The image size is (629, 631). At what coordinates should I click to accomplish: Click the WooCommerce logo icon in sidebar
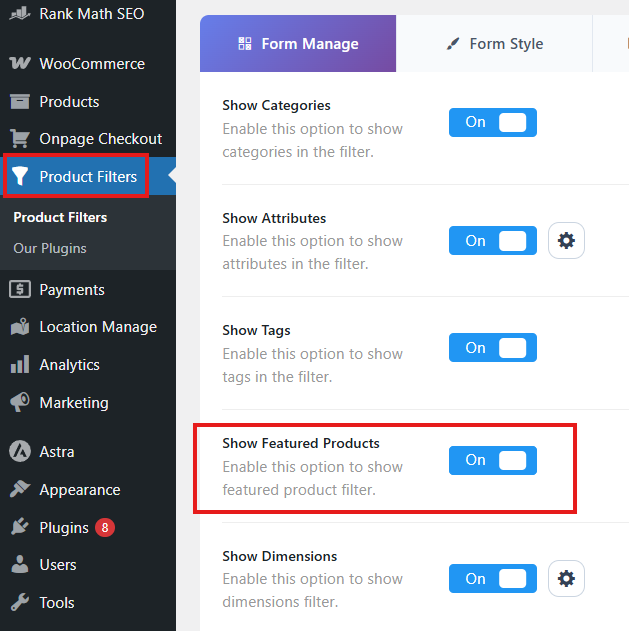coord(20,63)
